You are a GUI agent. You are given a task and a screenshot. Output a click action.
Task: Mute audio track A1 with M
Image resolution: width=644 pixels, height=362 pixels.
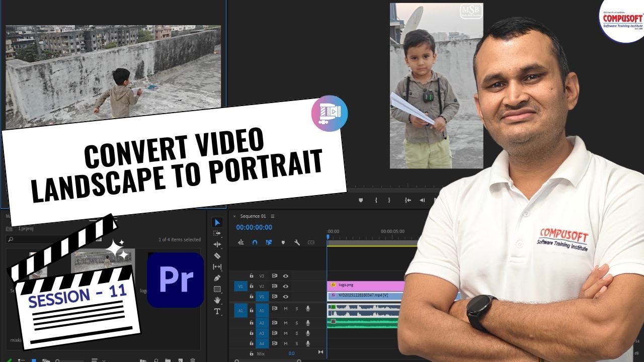(286, 309)
